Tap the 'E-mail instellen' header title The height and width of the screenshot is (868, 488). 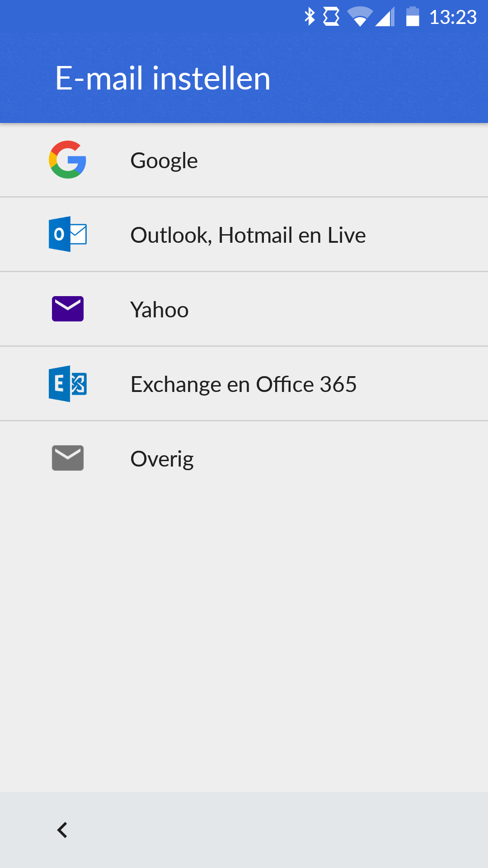click(163, 78)
